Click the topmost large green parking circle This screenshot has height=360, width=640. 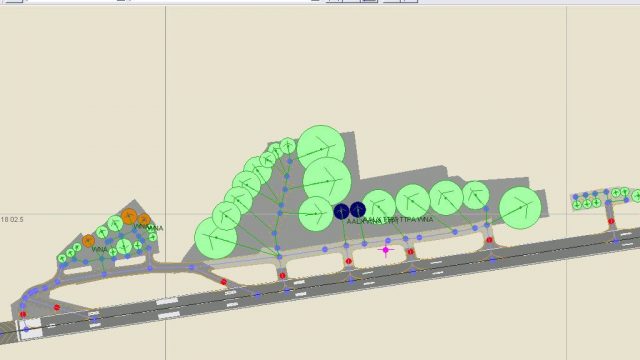point(321,149)
